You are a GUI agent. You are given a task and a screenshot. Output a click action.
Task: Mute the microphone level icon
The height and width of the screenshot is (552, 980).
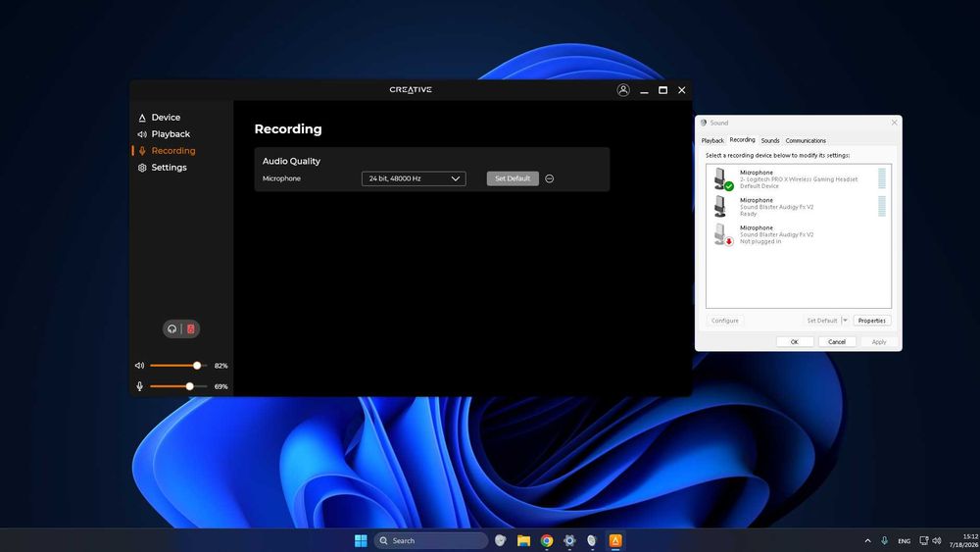click(139, 386)
